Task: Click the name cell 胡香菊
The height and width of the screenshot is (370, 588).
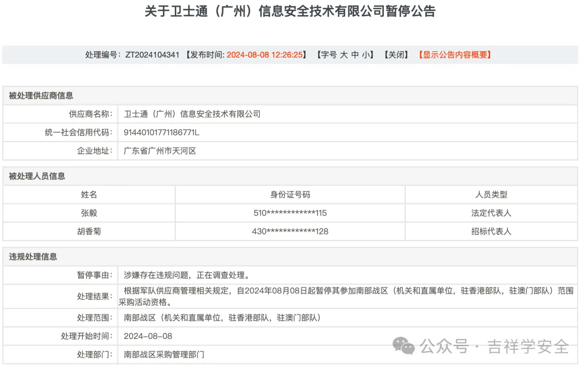Action: pyautogui.click(x=89, y=231)
